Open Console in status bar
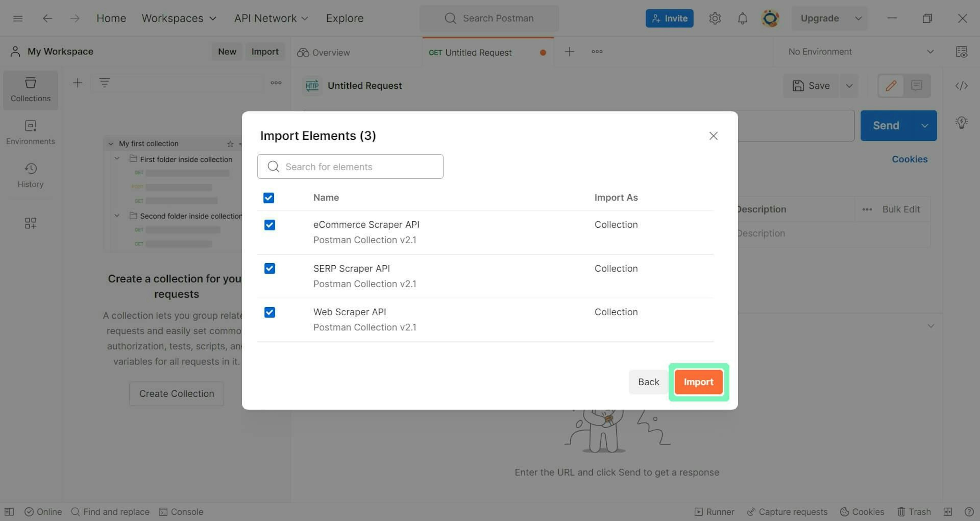Image resolution: width=980 pixels, height=521 pixels. (x=181, y=512)
